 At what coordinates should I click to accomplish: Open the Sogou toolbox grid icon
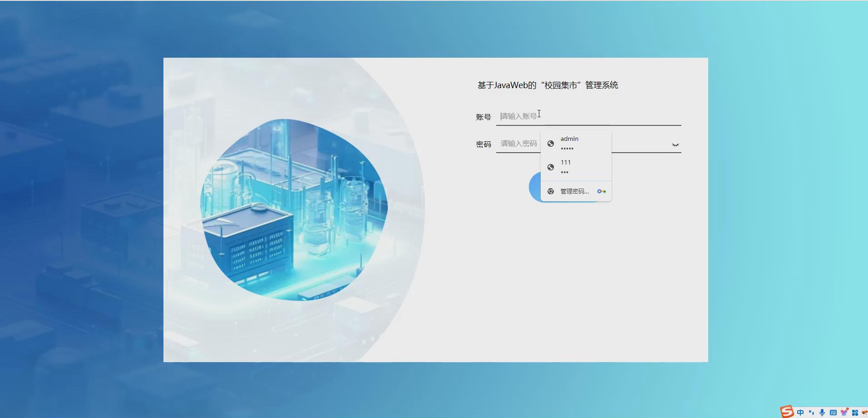pyautogui.click(x=856, y=412)
